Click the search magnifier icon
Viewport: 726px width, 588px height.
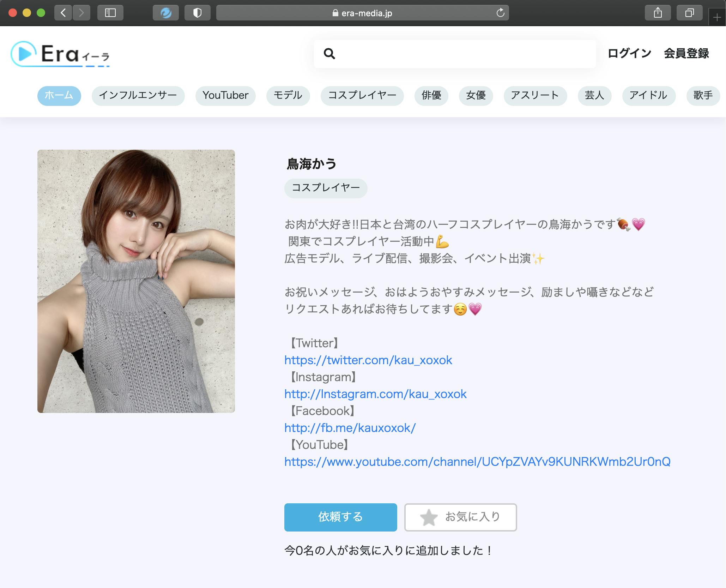[x=329, y=54]
